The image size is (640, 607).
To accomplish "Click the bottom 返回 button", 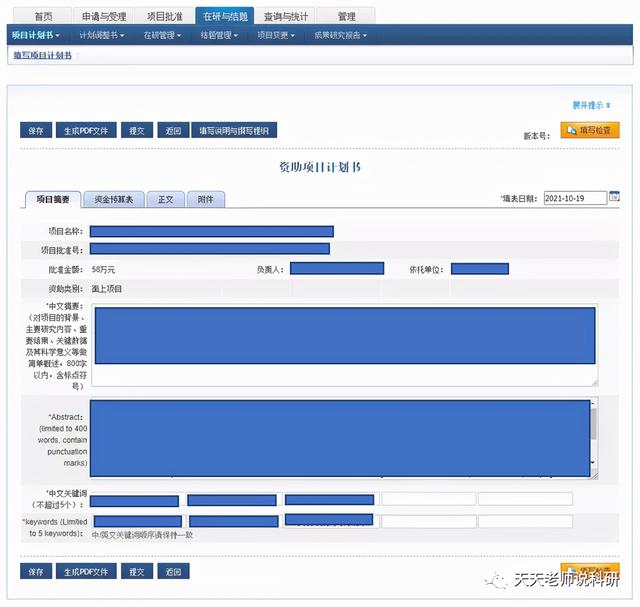I will point(173,571).
